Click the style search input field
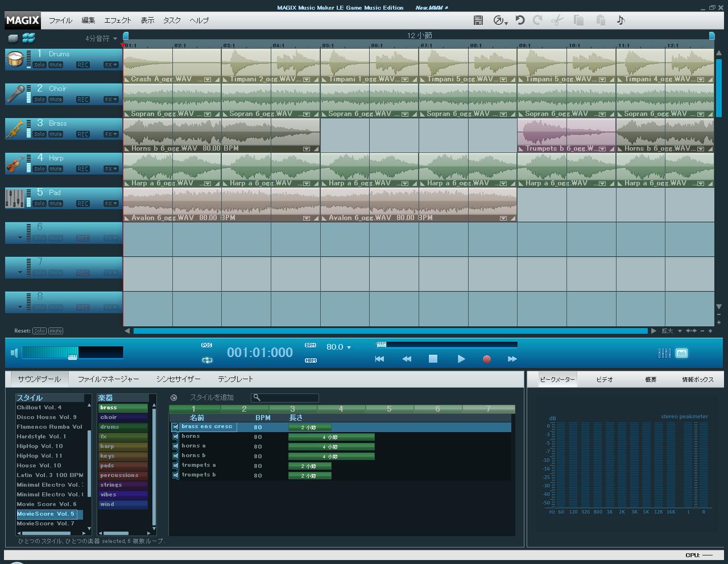 pos(285,397)
